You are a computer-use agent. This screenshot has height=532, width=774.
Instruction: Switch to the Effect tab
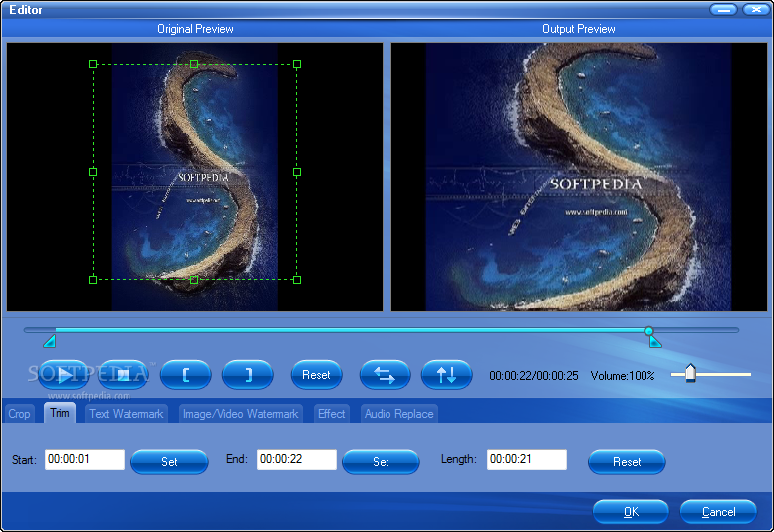pos(332,414)
